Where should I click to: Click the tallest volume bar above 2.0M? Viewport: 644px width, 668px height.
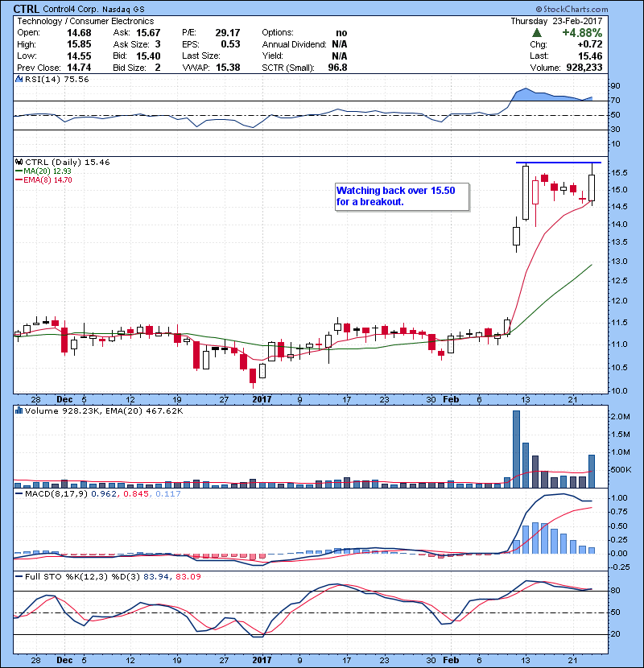516,449
